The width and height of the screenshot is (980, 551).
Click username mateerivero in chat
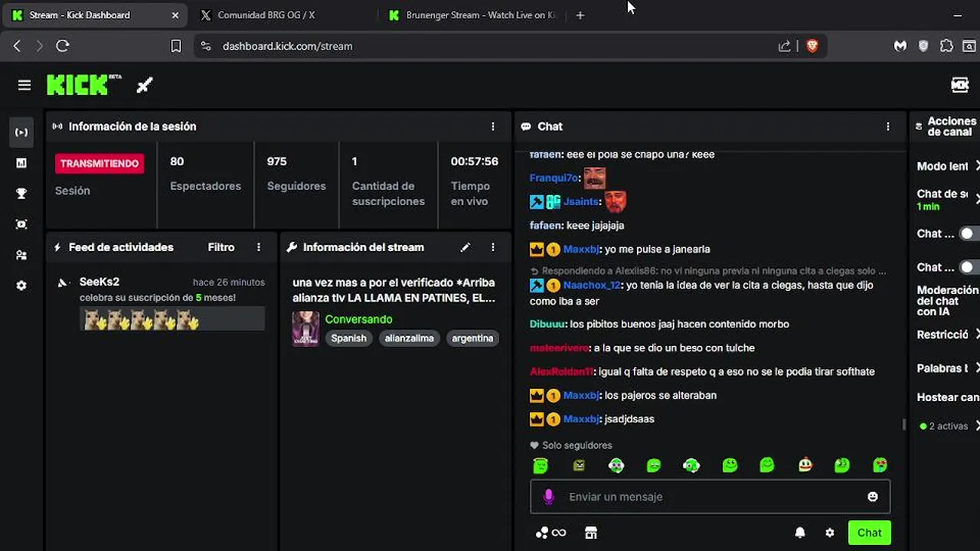(x=559, y=347)
